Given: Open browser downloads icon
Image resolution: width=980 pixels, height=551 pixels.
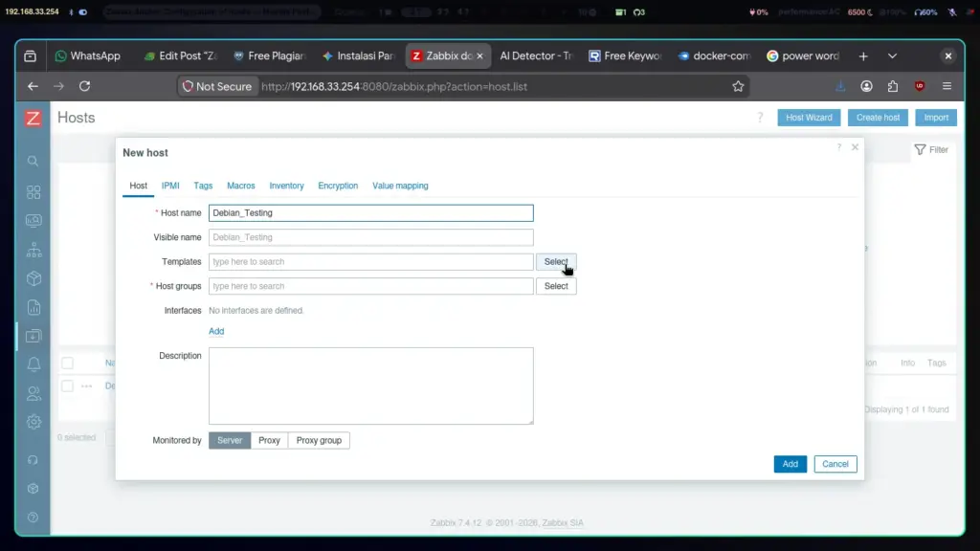Looking at the screenshot, I should click(x=840, y=86).
